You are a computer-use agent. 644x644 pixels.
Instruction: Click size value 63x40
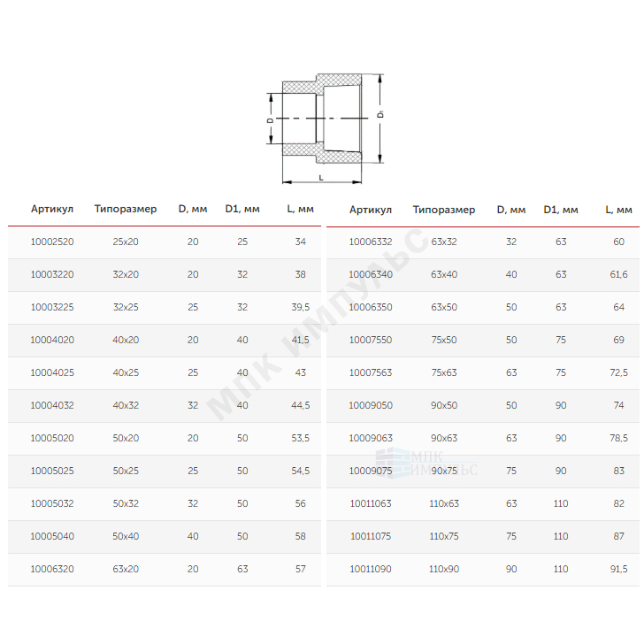[444, 274]
